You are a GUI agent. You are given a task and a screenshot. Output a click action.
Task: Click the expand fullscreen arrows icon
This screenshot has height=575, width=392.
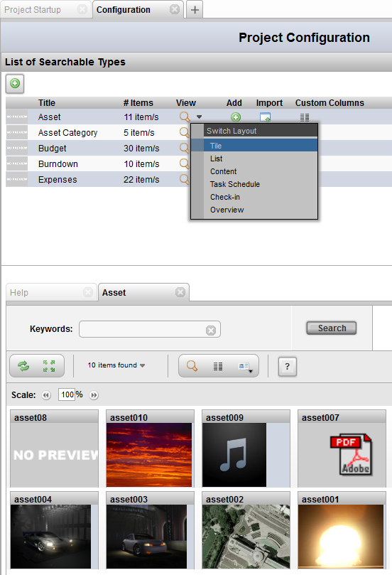coord(49,365)
